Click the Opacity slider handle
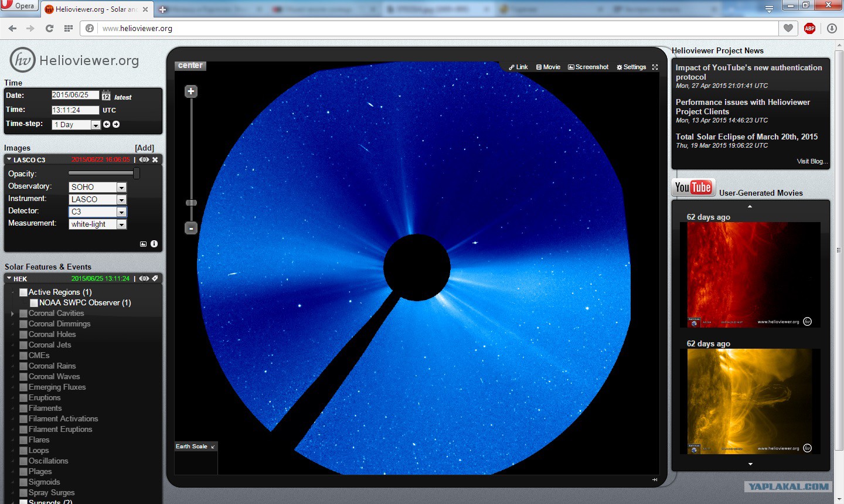 137,173
